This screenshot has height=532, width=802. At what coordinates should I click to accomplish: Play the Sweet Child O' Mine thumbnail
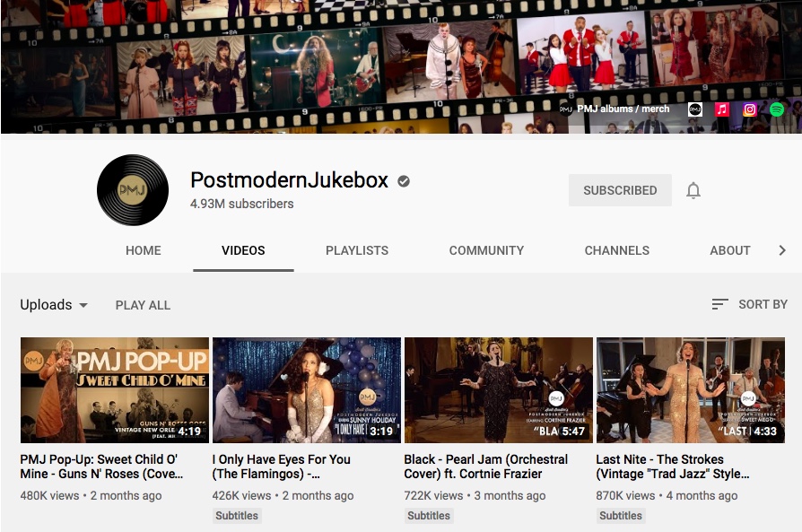[x=115, y=389]
